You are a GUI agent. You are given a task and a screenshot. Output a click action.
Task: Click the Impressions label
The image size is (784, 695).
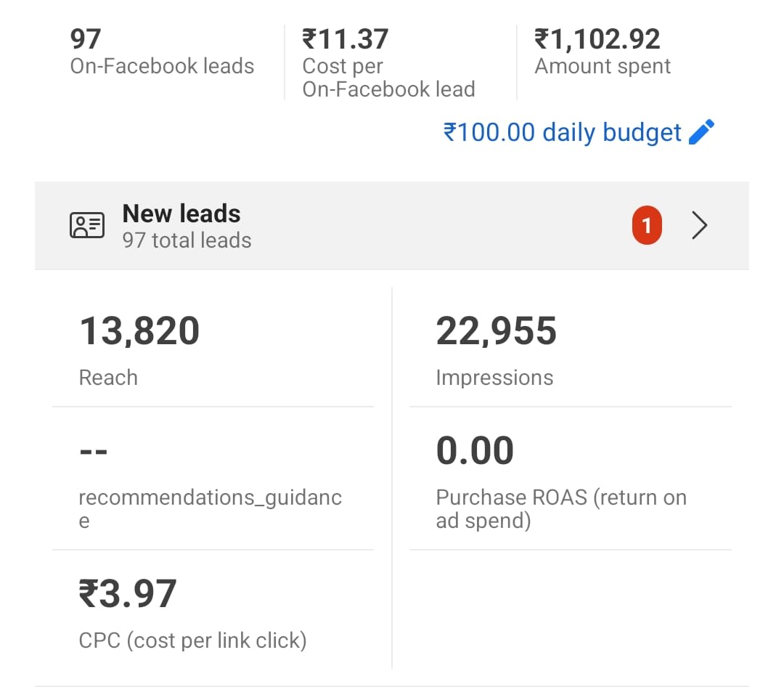494,378
